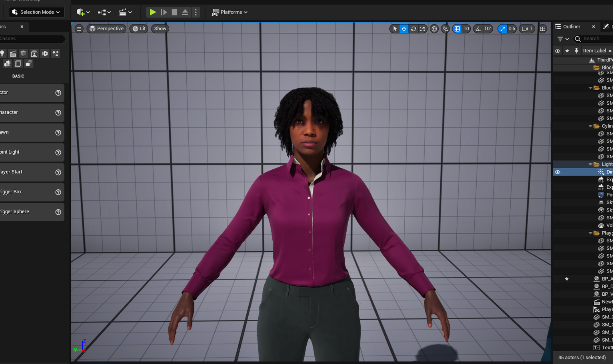Open the Platforms dropdown
Screen dimensions: 613x364
tap(230, 12)
